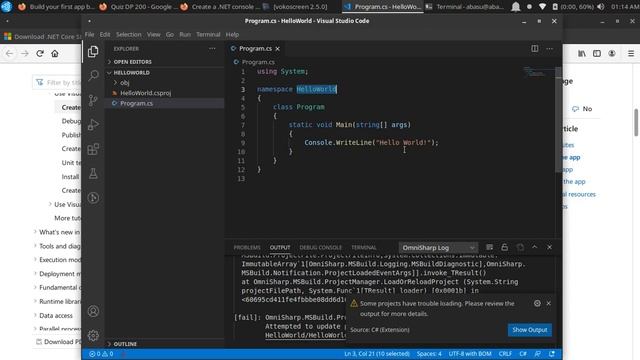Maximize the panel with the chevron up

click(535, 247)
